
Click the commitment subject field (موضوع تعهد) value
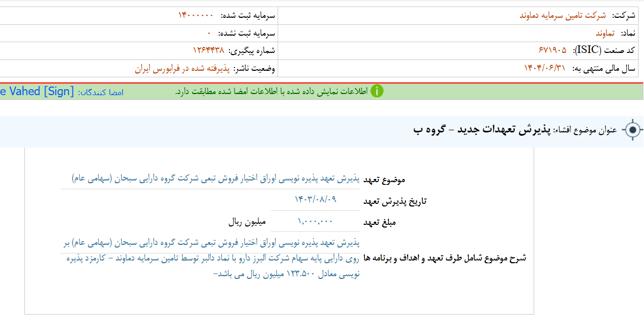[x=215, y=178]
